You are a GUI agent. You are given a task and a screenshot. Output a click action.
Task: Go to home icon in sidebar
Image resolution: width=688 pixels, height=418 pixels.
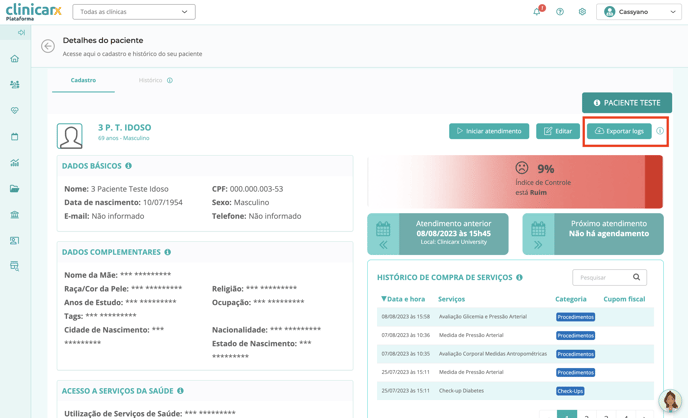coord(15,59)
